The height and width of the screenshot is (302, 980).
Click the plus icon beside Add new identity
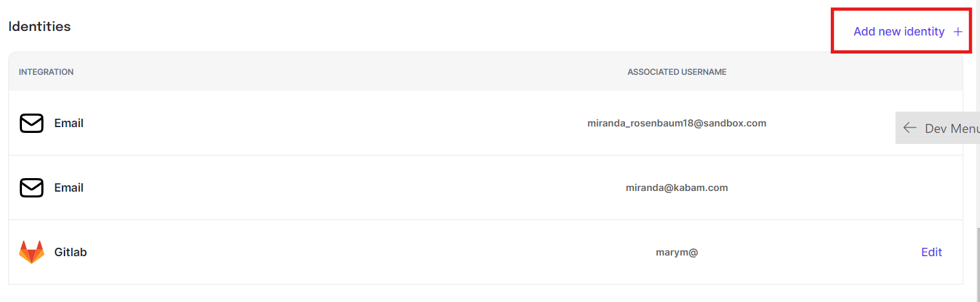(x=958, y=32)
